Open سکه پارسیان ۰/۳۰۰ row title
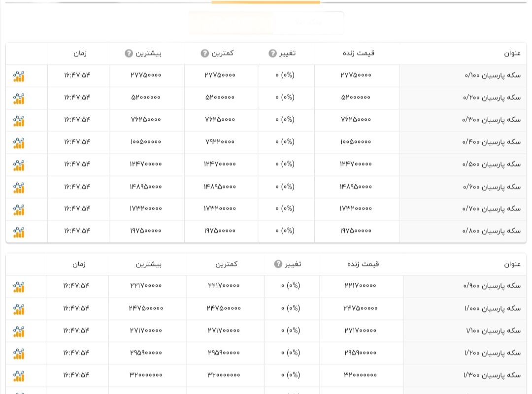 [491, 120]
